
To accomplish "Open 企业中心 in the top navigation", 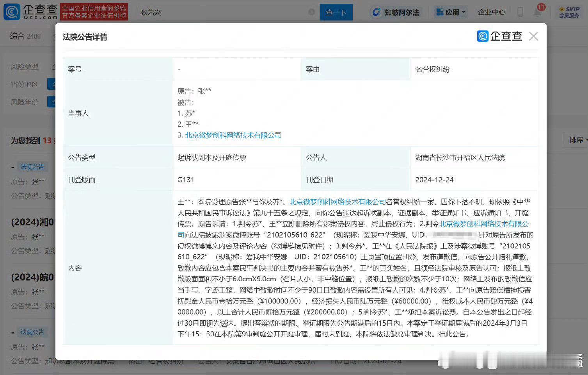I will pos(492,12).
